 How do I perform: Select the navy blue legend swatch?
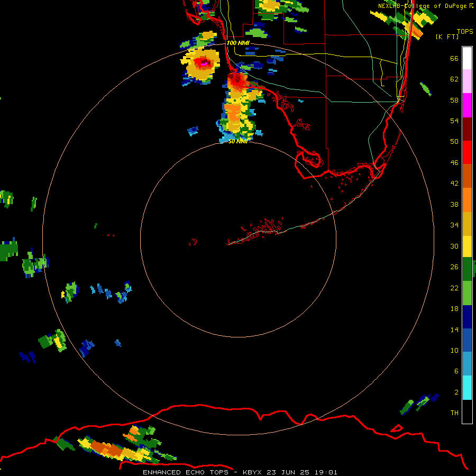tap(467, 317)
